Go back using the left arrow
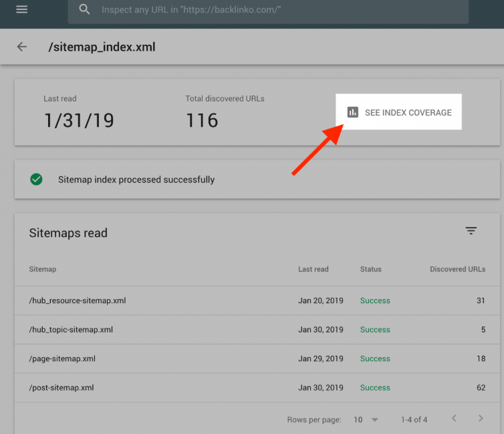Screen dimensions: 504x434 click(22, 47)
